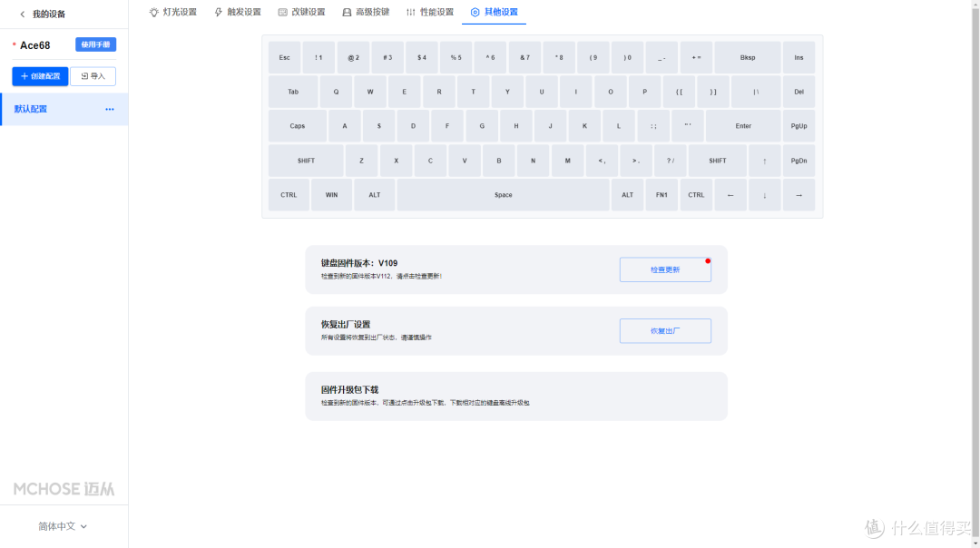Viewport: 980px width, 548px height.
Task: Switch to 灯光设置 tab
Action: pos(173,12)
